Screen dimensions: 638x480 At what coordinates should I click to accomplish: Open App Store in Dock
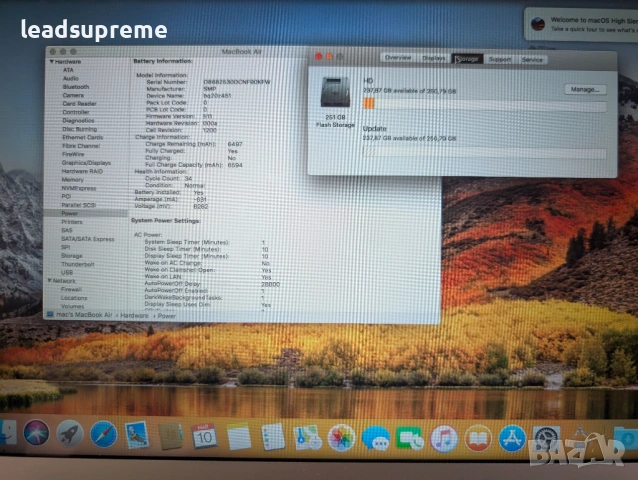(512, 439)
